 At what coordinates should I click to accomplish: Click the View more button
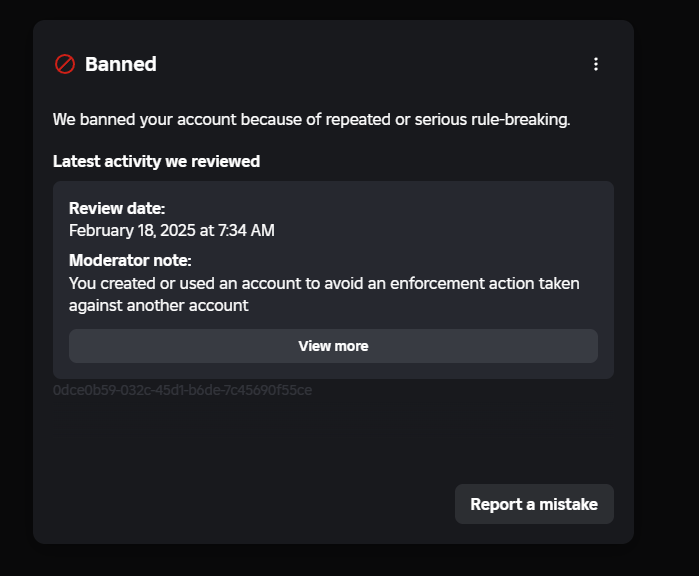pyautogui.click(x=333, y=346)
